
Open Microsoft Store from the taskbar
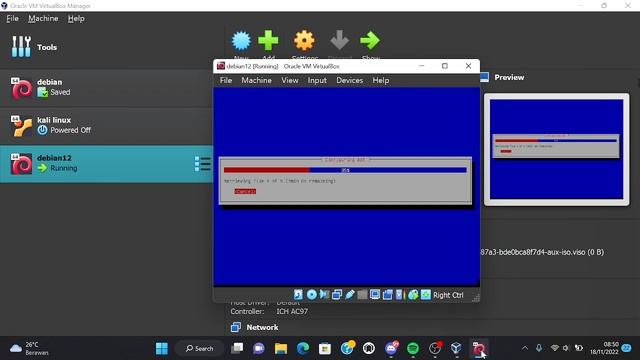pos(325,348)
